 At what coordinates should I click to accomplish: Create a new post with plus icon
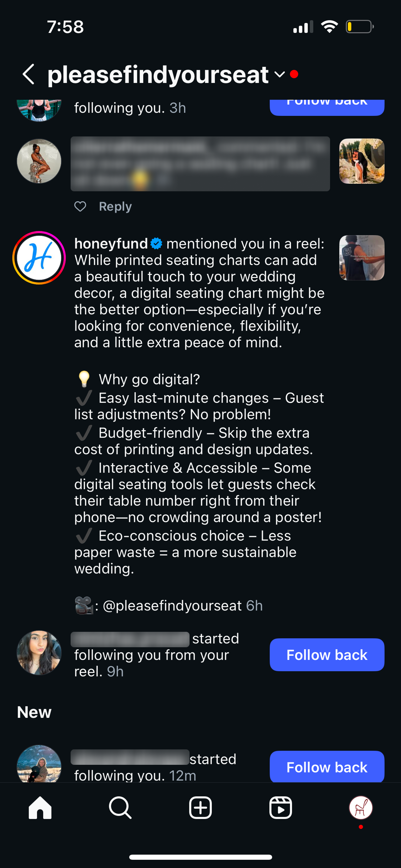tap(200, 808)
